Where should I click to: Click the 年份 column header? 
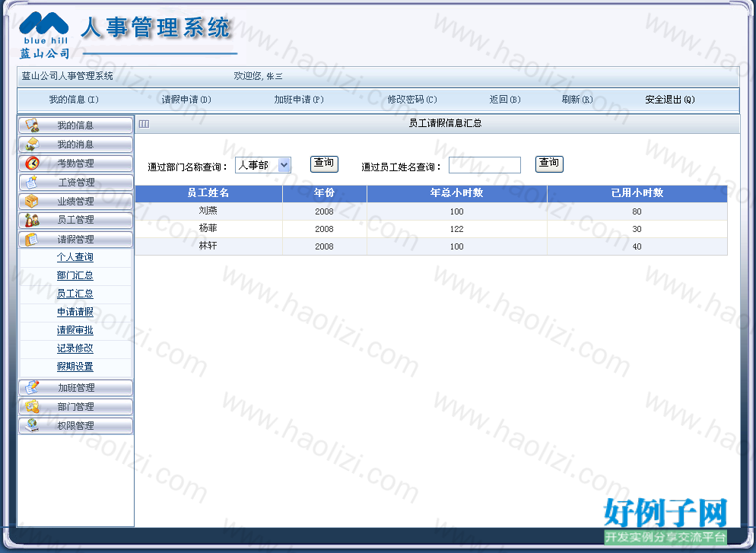[325, 193]
